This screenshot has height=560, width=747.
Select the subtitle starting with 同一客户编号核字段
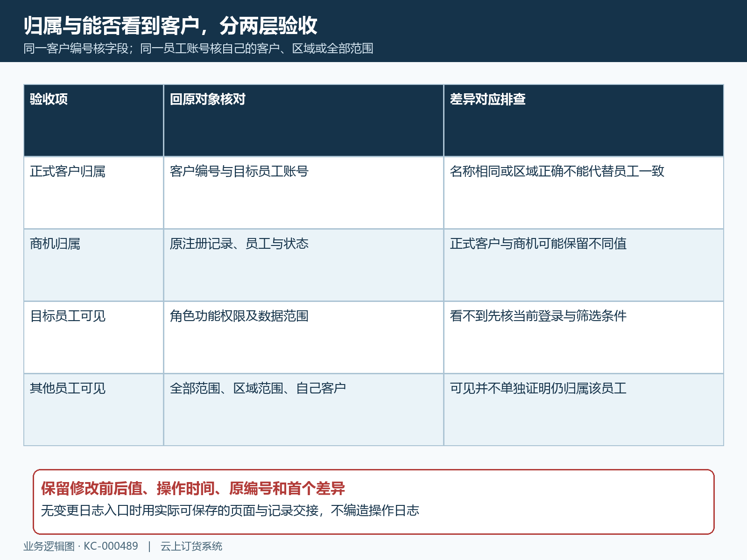coord(198,49)
